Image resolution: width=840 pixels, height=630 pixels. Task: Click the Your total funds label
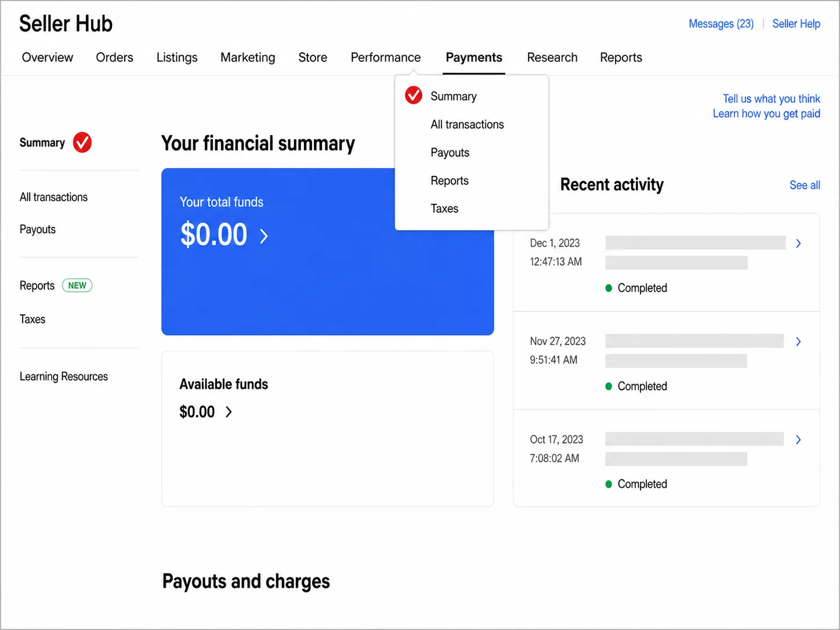[x=222, y=202]
